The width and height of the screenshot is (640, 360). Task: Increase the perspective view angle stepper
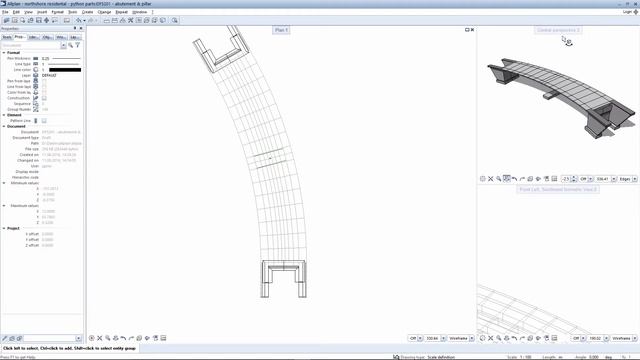[x=574, y=178]
